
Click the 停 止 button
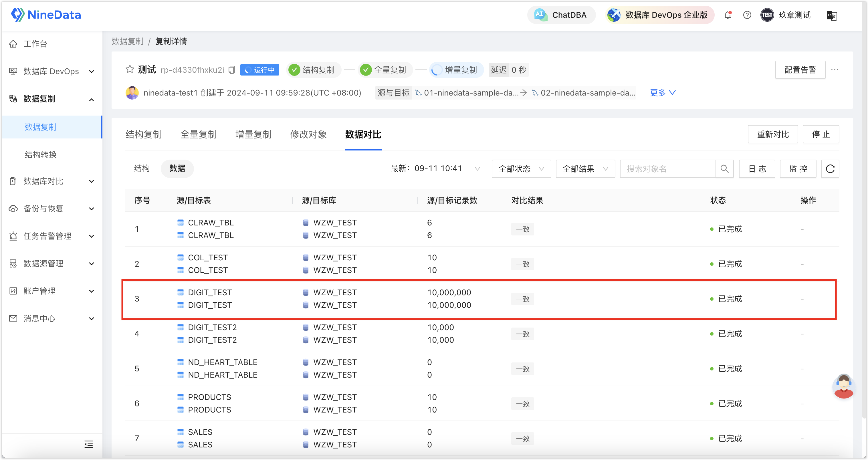pyautogui.click(x=821, y=134)
